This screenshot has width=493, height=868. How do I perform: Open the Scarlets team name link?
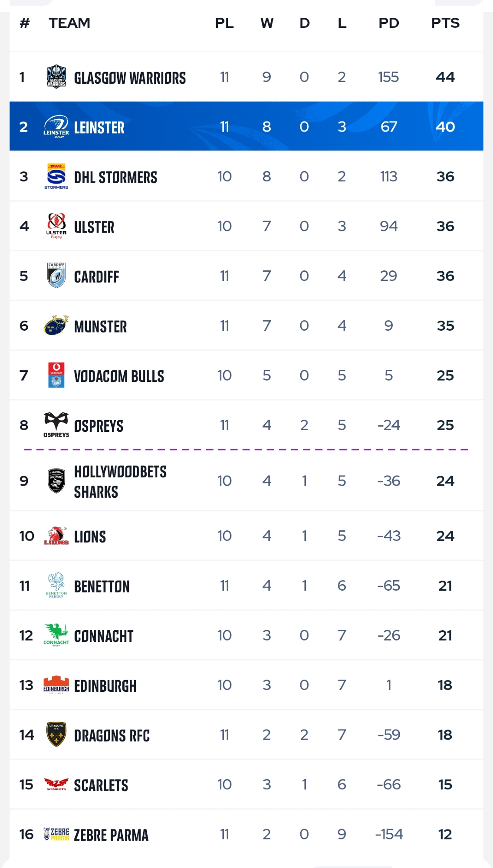(101, 785)
